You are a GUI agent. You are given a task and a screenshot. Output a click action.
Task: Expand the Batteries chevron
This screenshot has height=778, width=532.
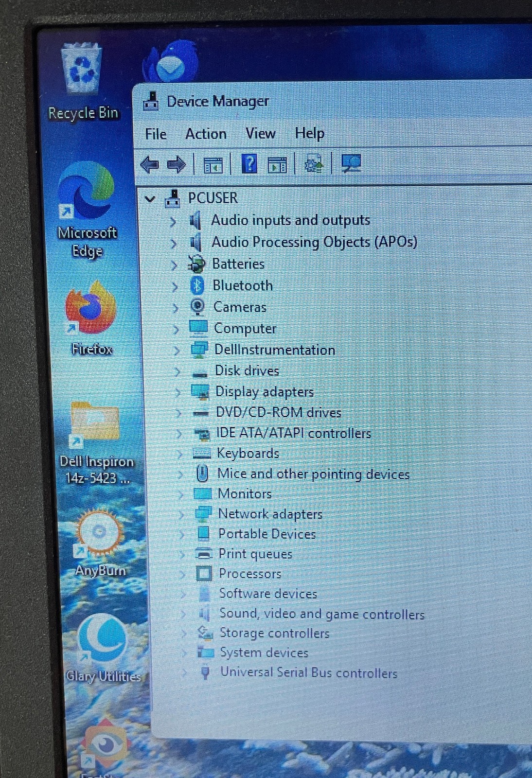174,265
